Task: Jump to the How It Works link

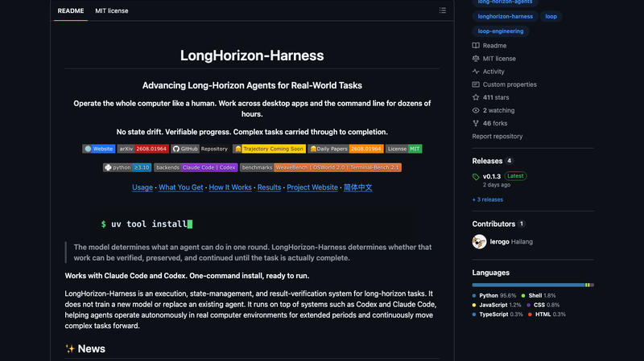Action: click(x=230, y=187)
